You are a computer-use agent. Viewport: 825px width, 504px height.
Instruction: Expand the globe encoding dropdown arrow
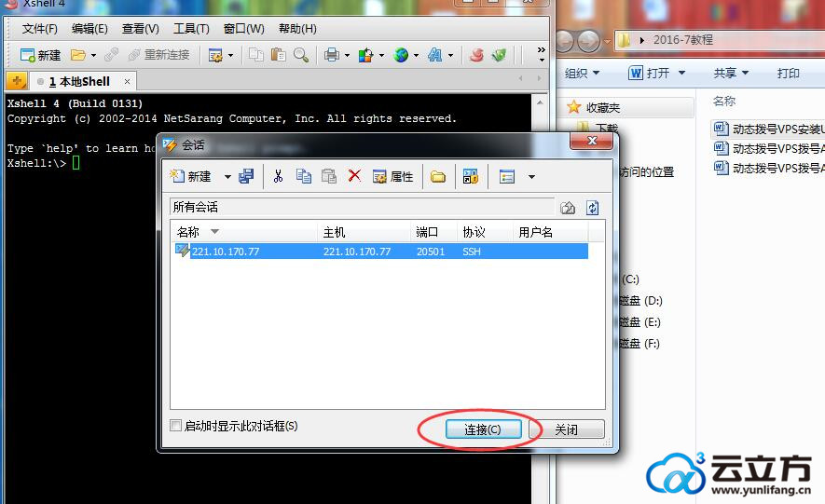coord(416,55)
